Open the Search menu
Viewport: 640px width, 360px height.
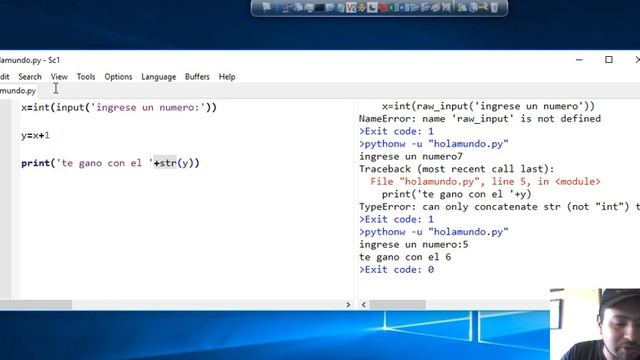tap(30, 77)
